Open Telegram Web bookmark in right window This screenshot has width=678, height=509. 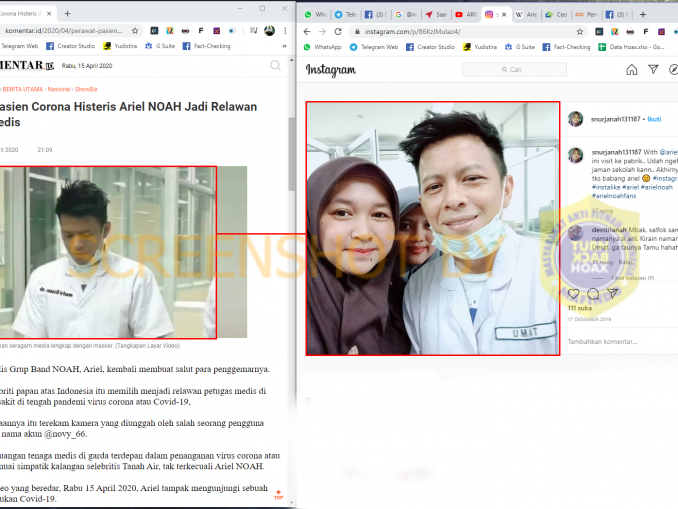click(x=374, y=47)
